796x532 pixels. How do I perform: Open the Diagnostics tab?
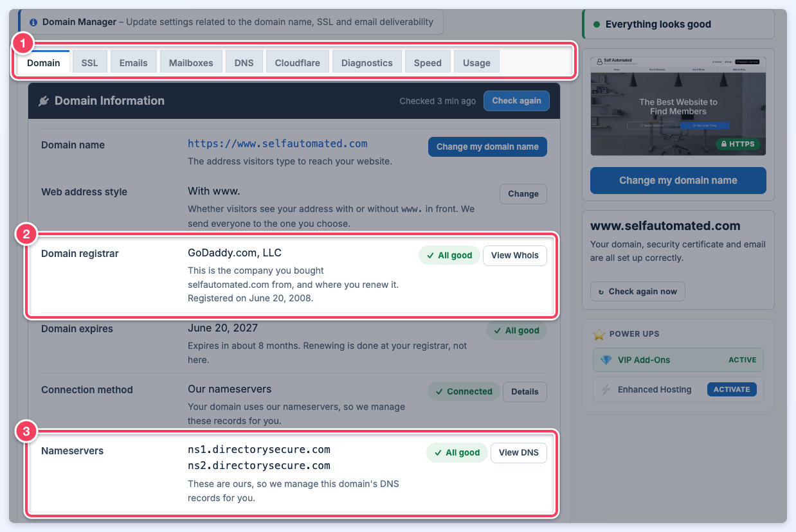coord(366,62)
